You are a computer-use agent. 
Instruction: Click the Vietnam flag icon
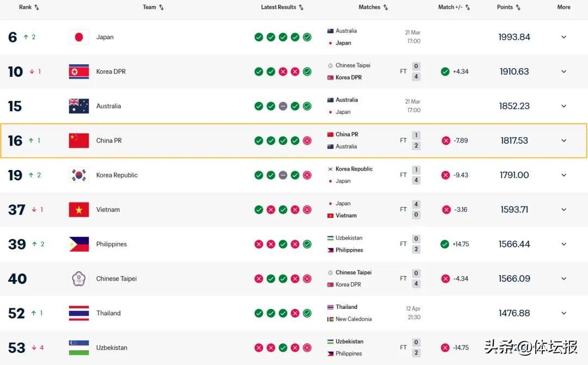point(79,210)
